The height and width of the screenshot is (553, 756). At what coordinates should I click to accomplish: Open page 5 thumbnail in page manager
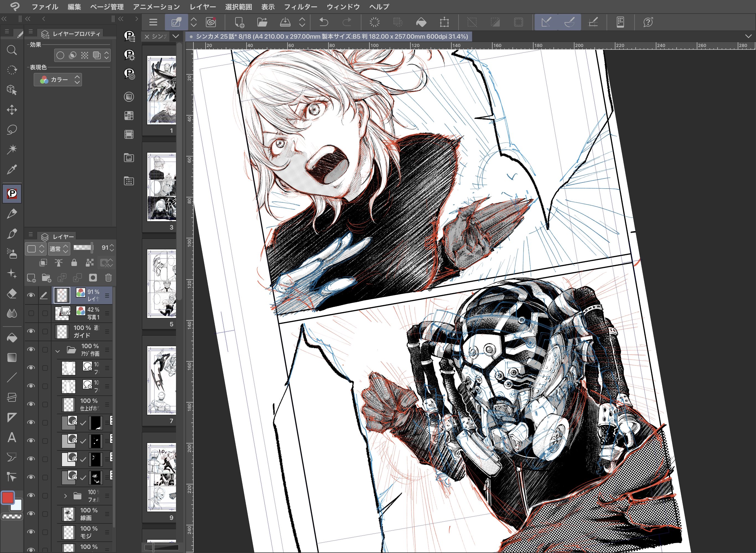click(x=161, y=283)
